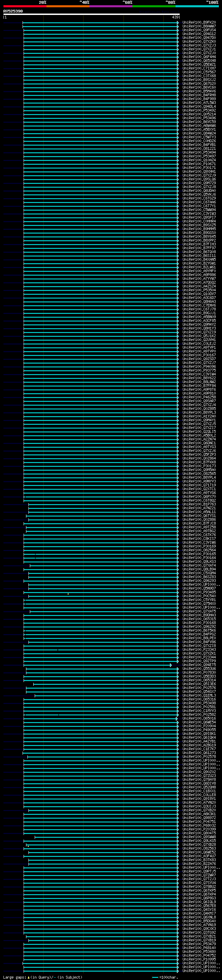Open hit UniRef100_B8AWW7
Viewport: 222px width, 980px height.
click(x=199, y=26)
